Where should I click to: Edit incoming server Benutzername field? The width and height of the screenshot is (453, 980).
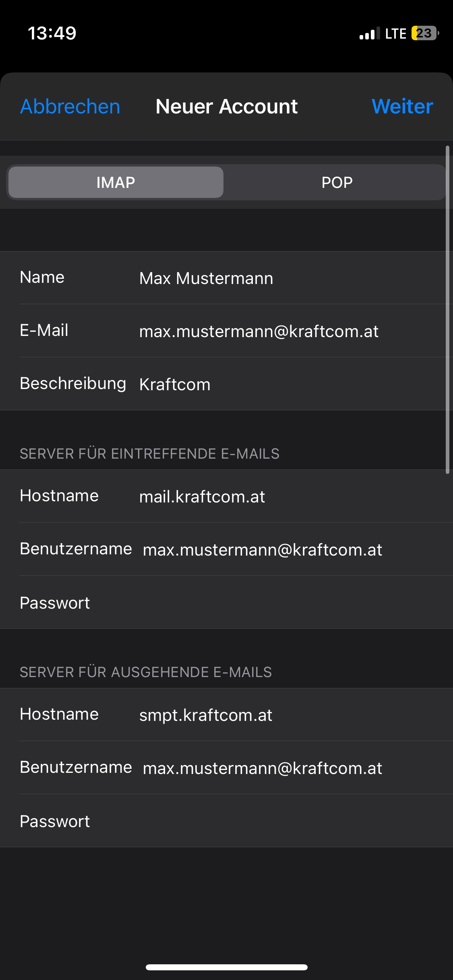point(226,549)
